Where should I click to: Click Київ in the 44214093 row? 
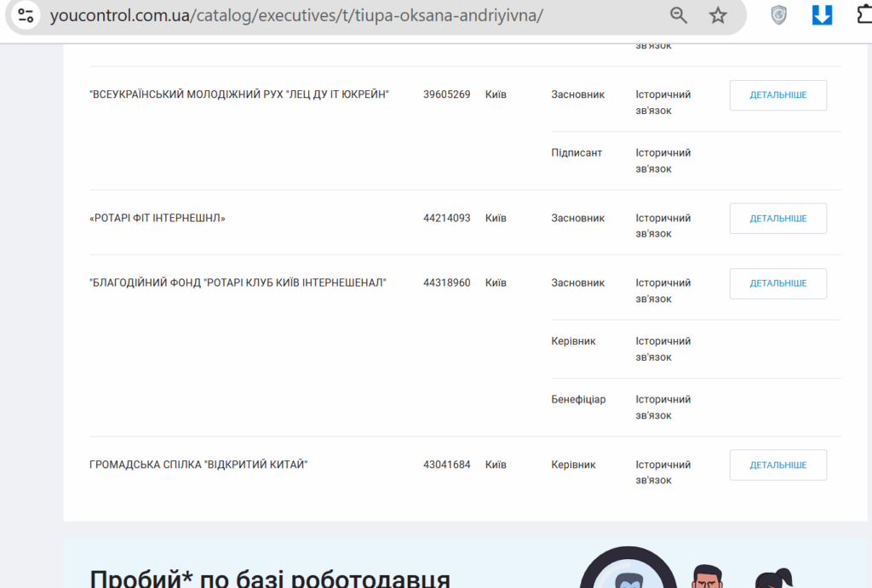click(496, 218)
